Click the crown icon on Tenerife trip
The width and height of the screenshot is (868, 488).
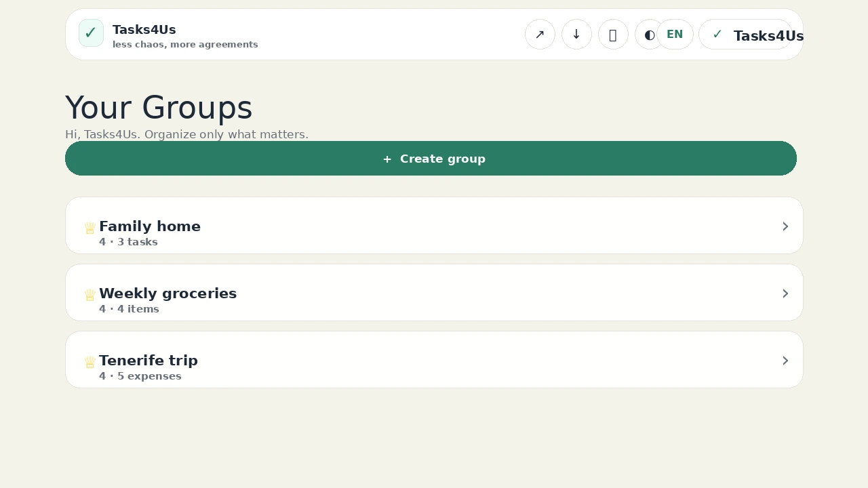point(90,362)
